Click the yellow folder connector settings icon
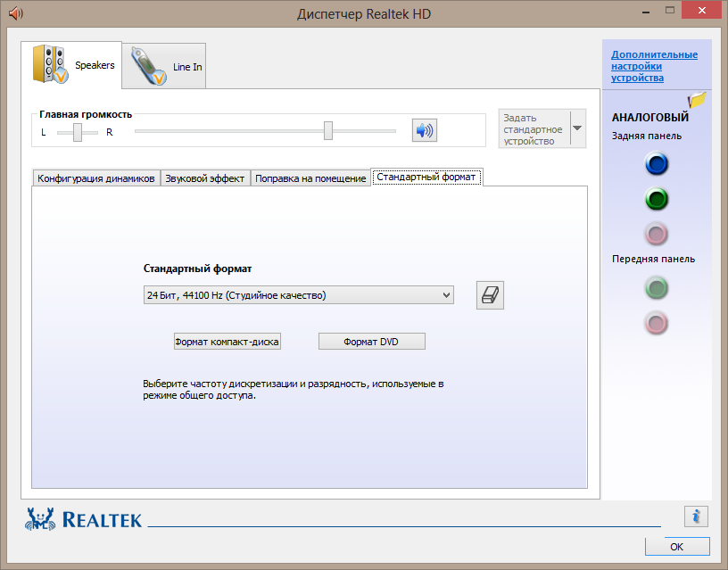Screen dimensions: 728x570 (697, 100)
